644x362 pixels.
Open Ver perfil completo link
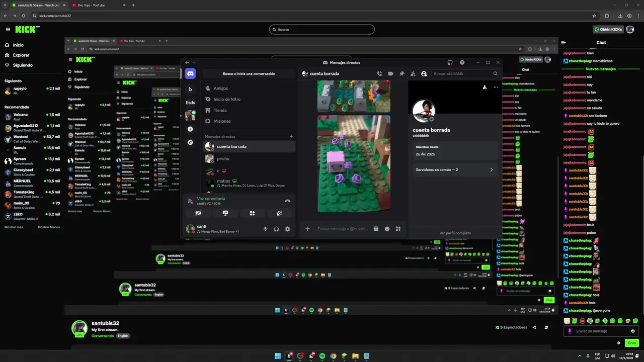pyautogui.click(x=455, y=233)
